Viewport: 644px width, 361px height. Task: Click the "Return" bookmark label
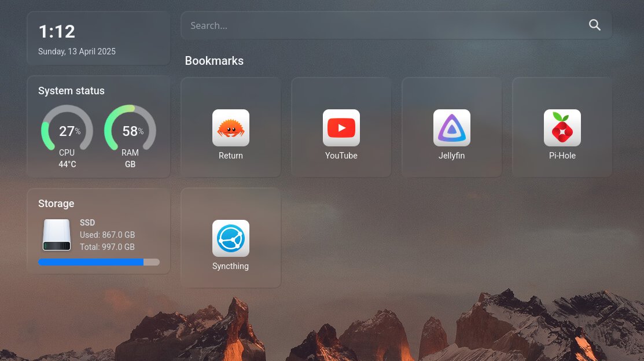click(230, 156)
